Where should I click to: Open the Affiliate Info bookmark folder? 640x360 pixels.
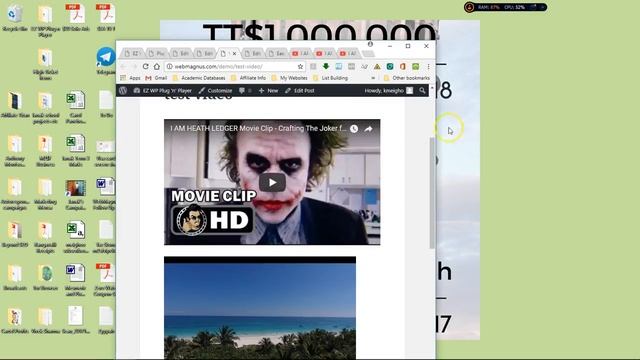tap(248, 78)
